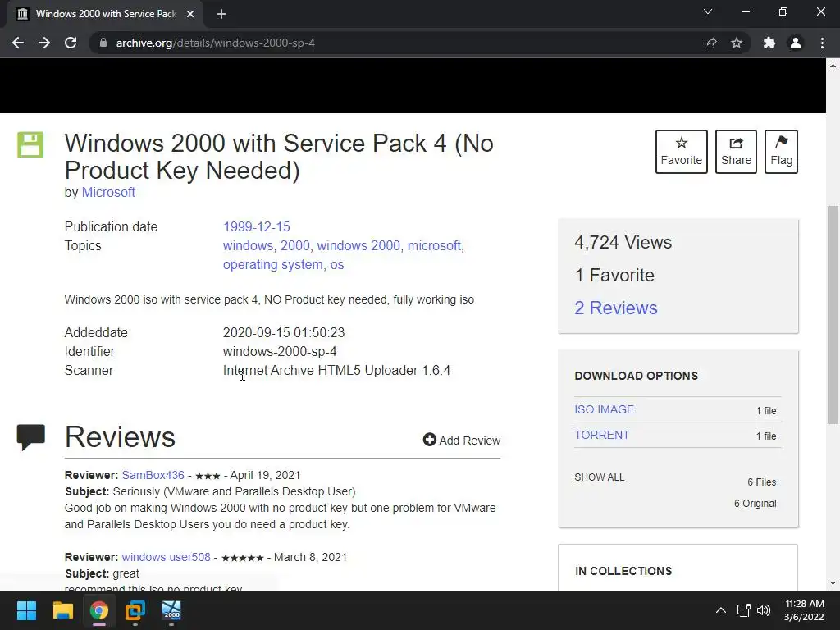840x630 pixels.
Task: Click the Addeddate '2020-09-15 01:50:23' value
Action: pos(284,333)
